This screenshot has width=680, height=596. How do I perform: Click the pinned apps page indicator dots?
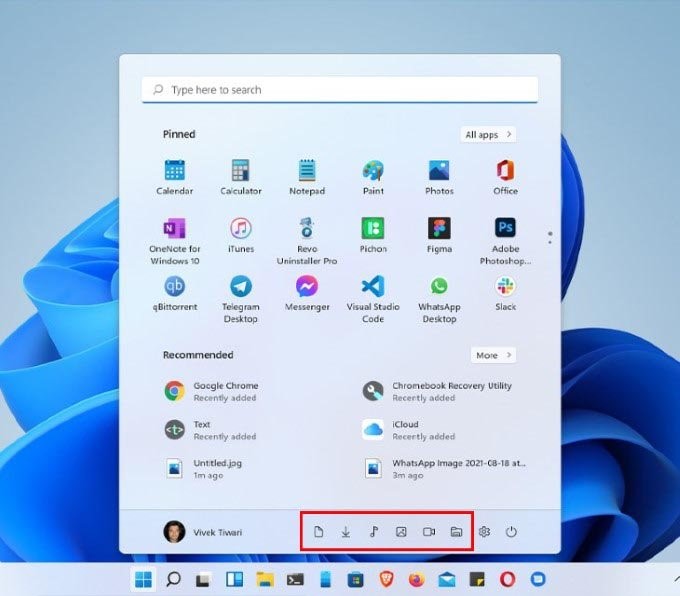(550, 237)
